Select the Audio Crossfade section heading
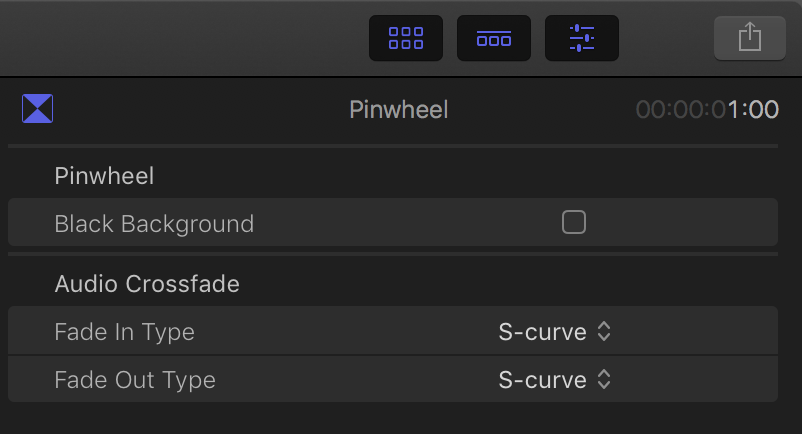802x434 pixels. [147, 284]
